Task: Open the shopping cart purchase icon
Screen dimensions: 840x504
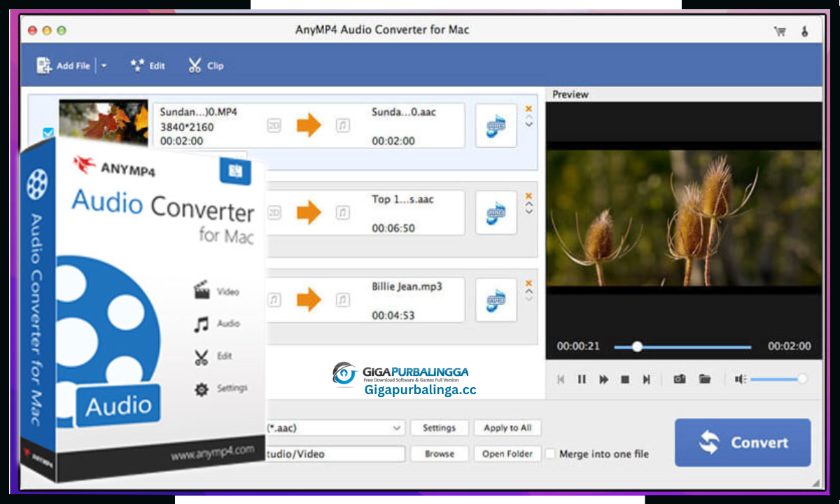Action: pyautogui.click(x=780, y=31)
